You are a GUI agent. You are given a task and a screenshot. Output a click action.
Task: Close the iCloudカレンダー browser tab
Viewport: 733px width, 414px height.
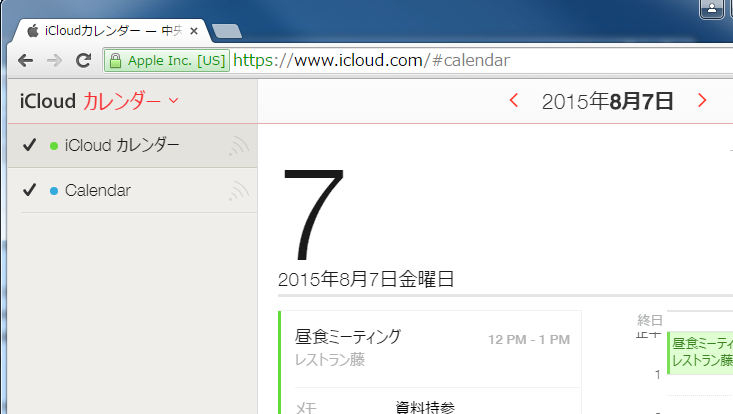(x=194, y=31)
